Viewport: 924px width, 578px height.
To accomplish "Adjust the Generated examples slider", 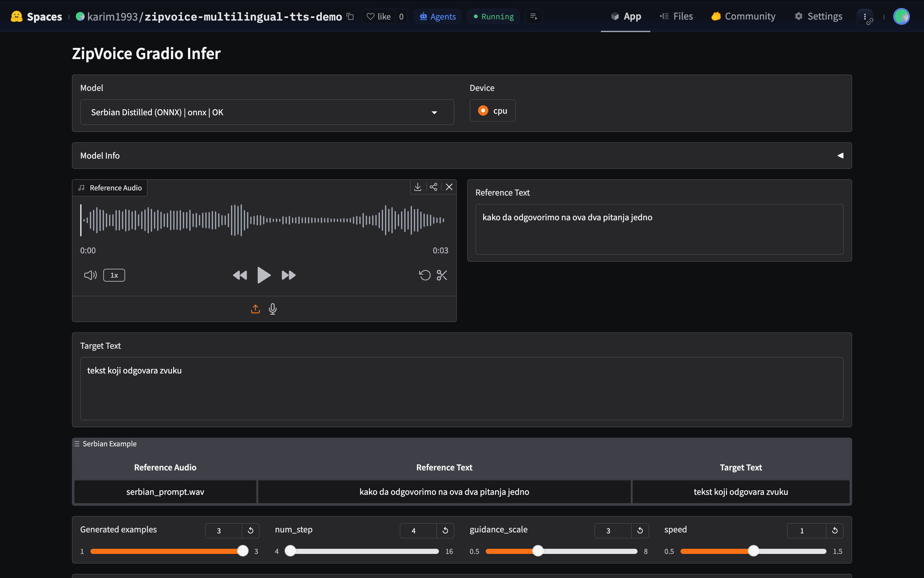I will click(x=169, y=551).
